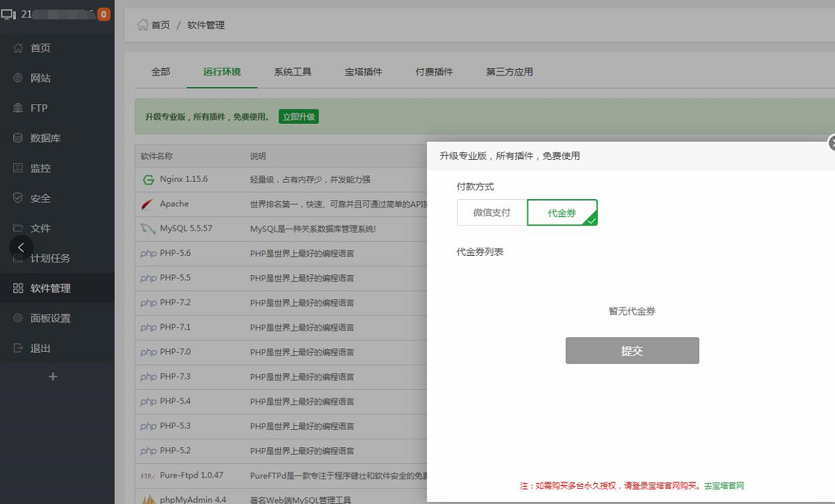
Task: Click the Apache feather icon
Action: [x=147, y=204]
